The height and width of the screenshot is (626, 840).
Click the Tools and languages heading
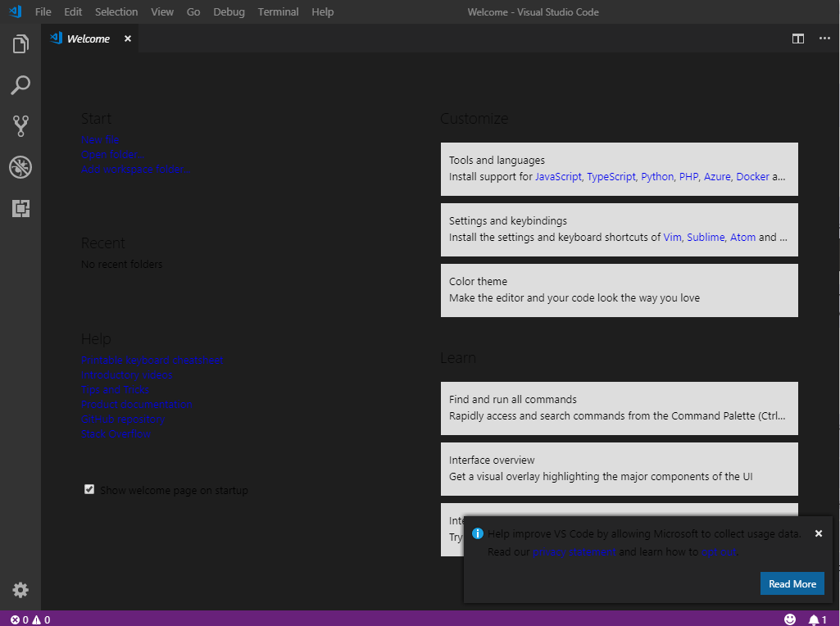497,160
